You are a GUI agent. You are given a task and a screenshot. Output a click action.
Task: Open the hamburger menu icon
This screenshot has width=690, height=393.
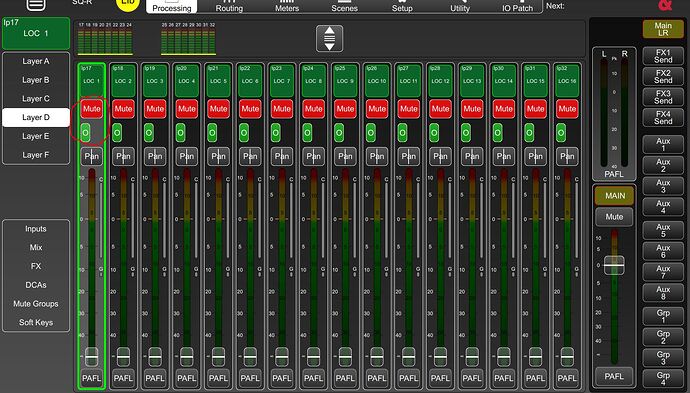(x=36, y=4)
